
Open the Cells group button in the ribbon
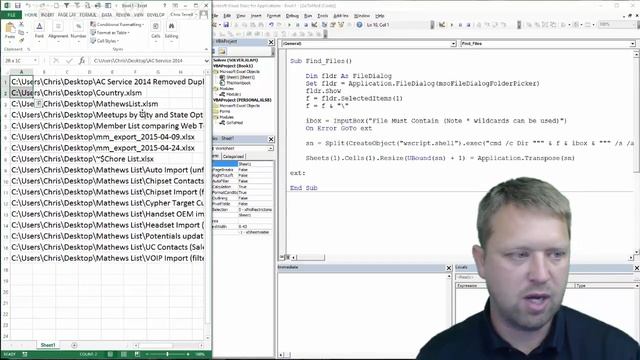pos(156,30)
